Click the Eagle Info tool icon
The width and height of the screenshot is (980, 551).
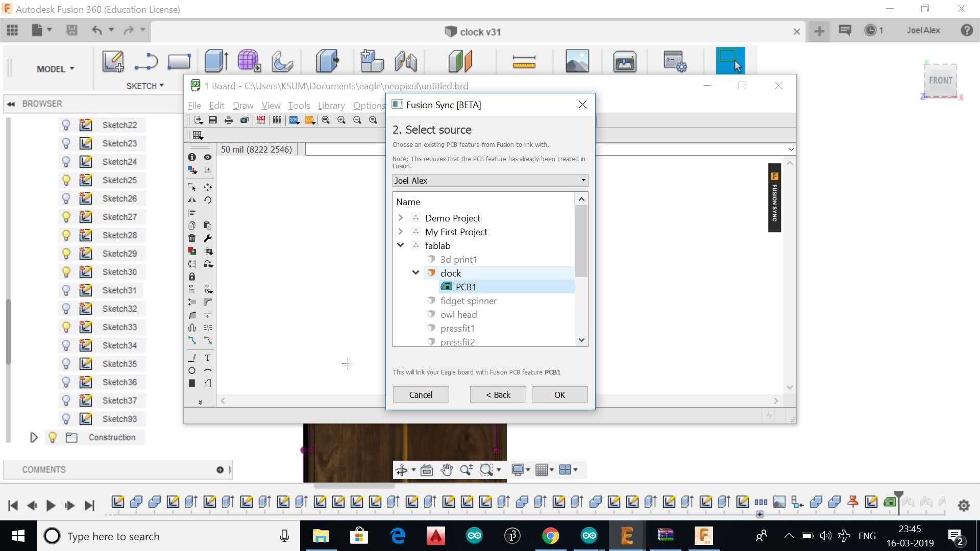192,157
